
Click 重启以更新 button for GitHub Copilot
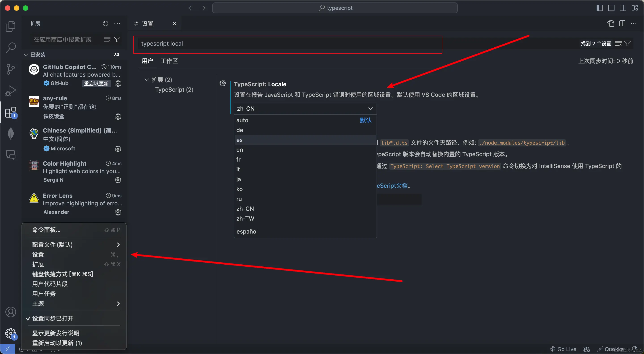96,83
